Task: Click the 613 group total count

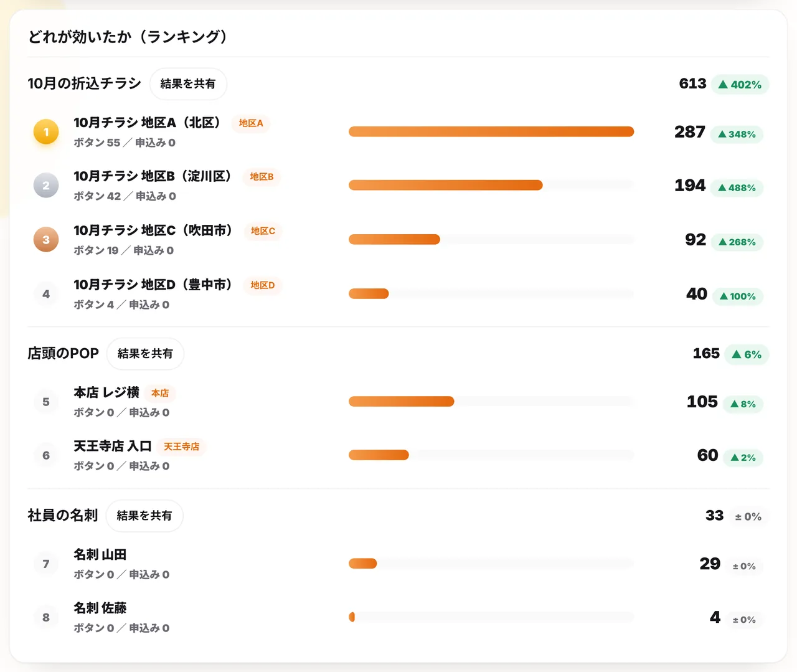Action: (x=692, y=83)
